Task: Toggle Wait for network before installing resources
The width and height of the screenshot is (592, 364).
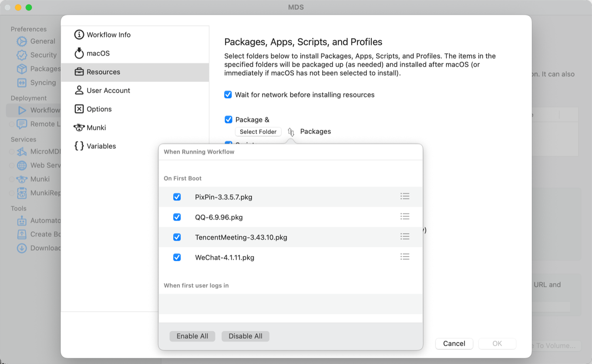Action: click(228, 94)
